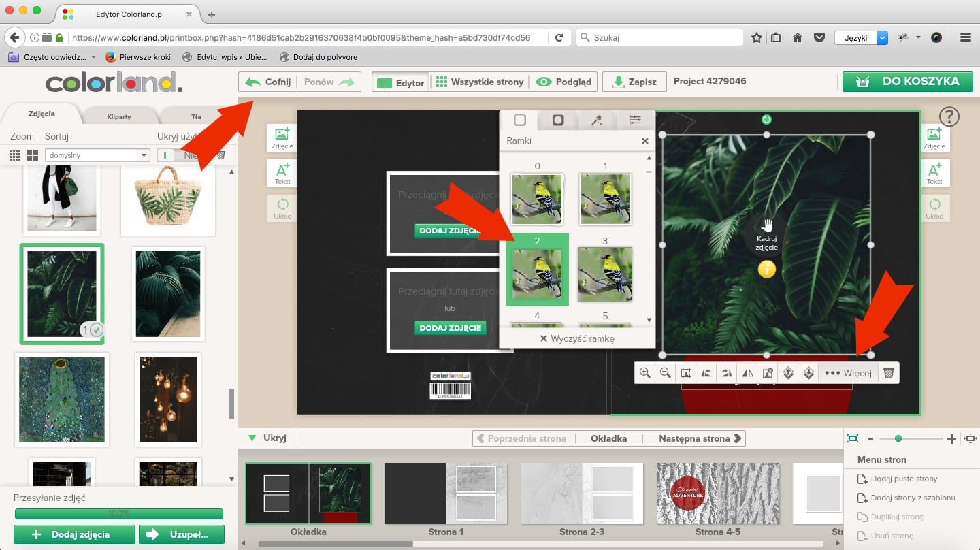Image resolution: width=980 pixels, height=550 pixels.
Task: Bring the photo layer forward
Action: (788, 372)
